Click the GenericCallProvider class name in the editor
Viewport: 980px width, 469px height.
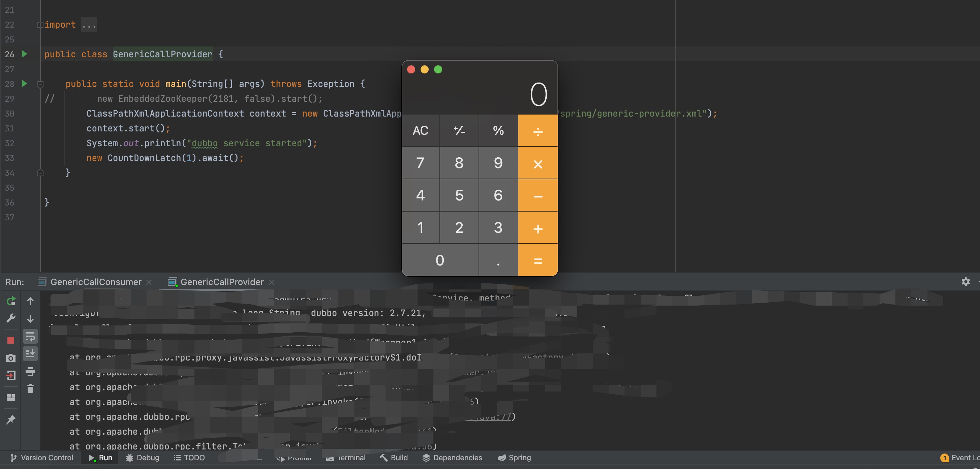162,54
